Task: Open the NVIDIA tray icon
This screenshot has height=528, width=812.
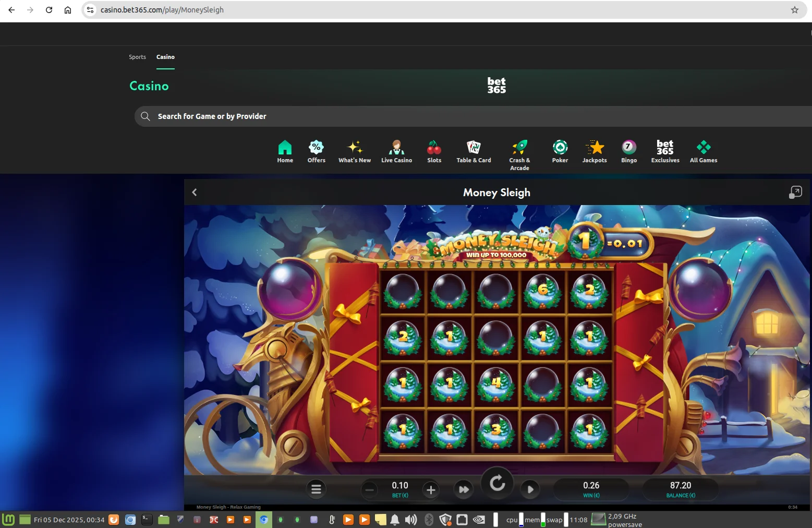Action: point(479,520)
